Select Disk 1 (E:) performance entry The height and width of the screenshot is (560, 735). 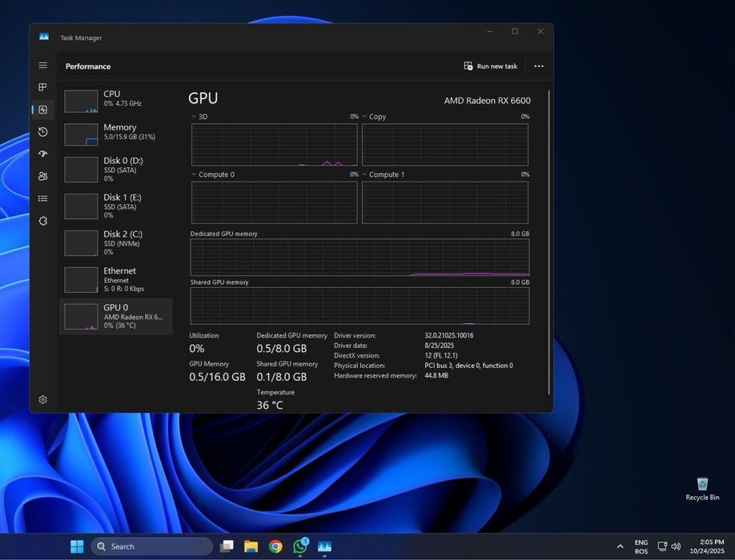coord(116,206)
